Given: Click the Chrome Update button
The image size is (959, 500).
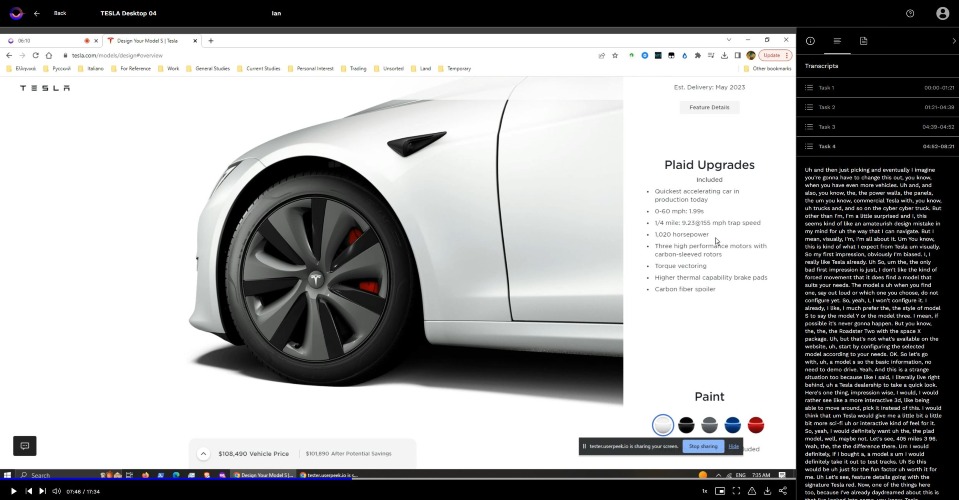Looking at the screenshot, I should [775, 55].
